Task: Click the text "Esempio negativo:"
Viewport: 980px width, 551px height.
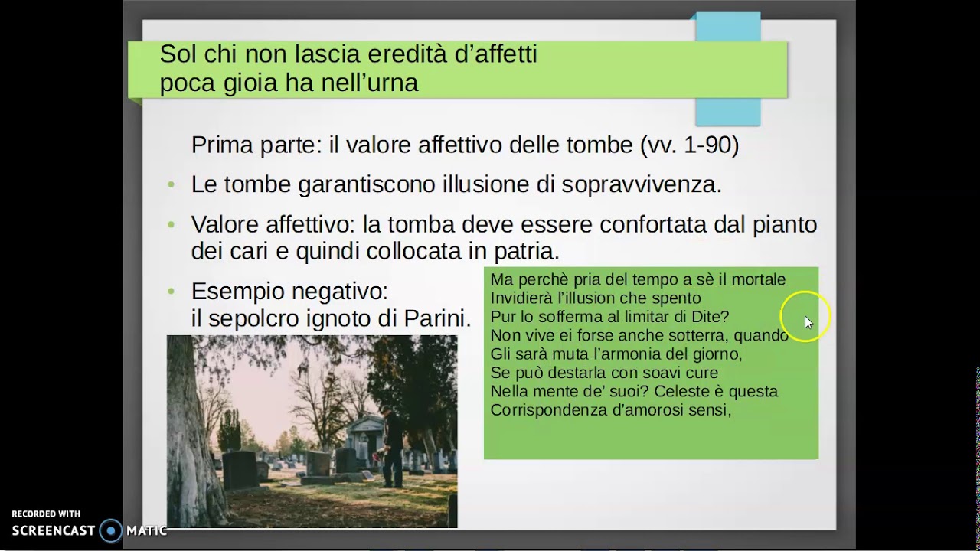Action: pyautogui.click(x=289, y=291)
